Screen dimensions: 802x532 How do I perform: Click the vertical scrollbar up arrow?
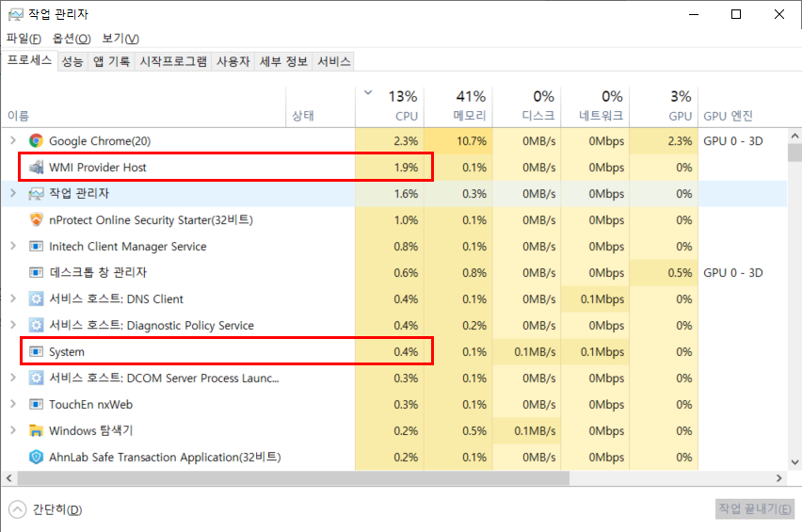(x=794, y=136)
